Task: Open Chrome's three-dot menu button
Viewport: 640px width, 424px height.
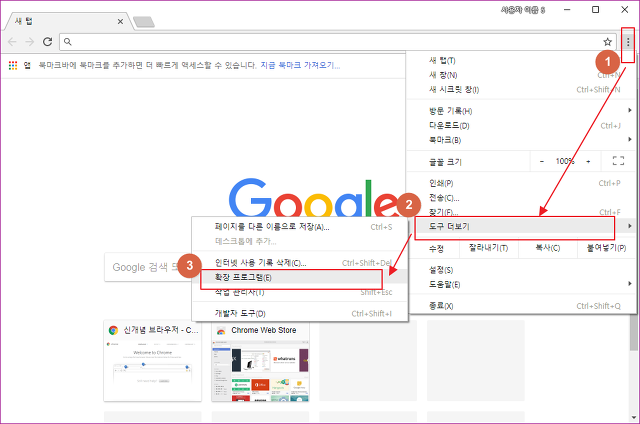Action: (628, 42)
